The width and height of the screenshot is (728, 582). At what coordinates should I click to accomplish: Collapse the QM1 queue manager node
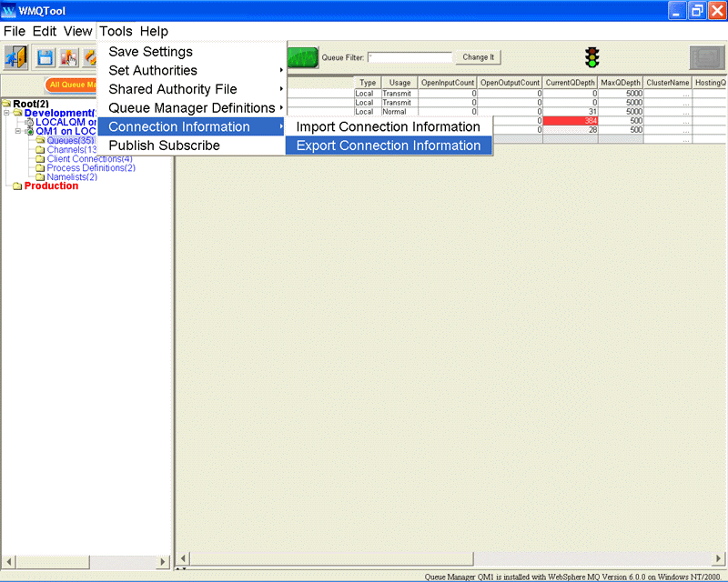click(x=17, y=131)
